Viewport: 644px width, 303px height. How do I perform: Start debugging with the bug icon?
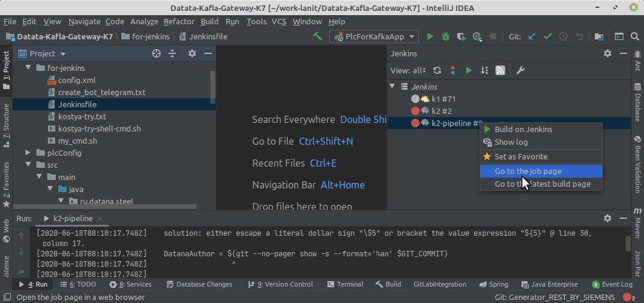(446, 36)
